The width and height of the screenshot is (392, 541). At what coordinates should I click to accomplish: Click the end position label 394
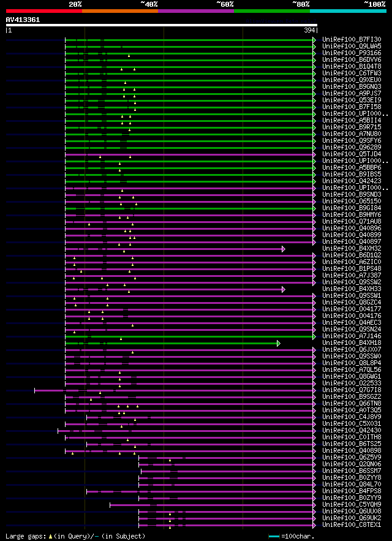309,31
